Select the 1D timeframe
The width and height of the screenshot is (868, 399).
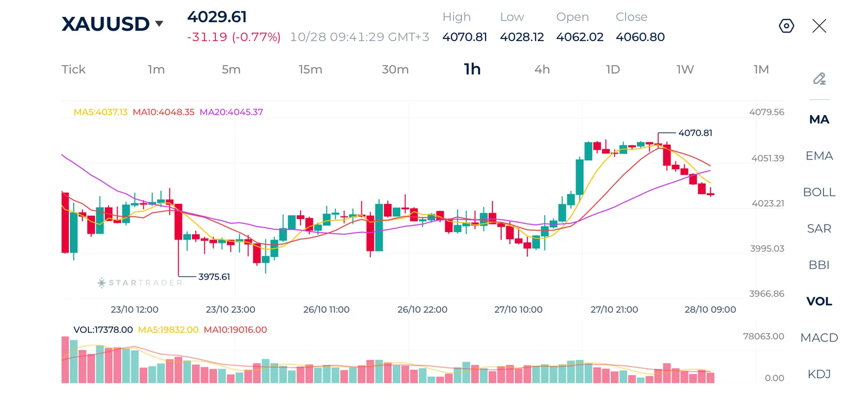[613, 69]
